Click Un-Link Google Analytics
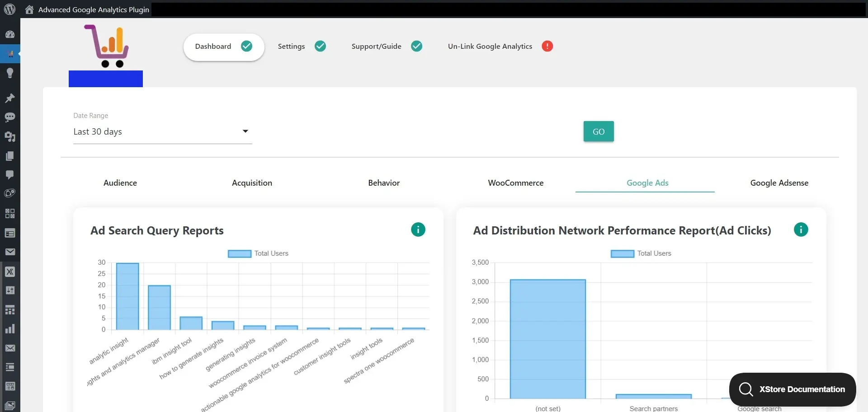The width and height of the screenshot is (868, 412). (490, 47)
